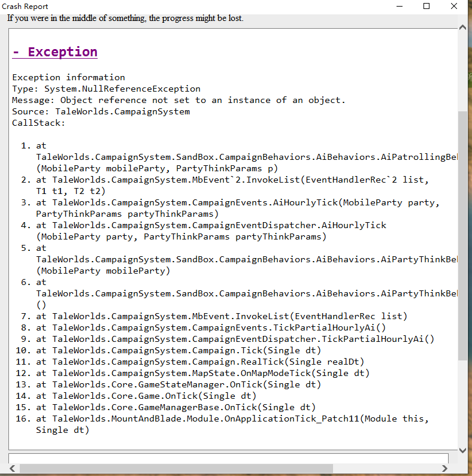Screen dimensions: 472x476
Task: Click the empty text box below the exception panel
Action: (228, 459)
